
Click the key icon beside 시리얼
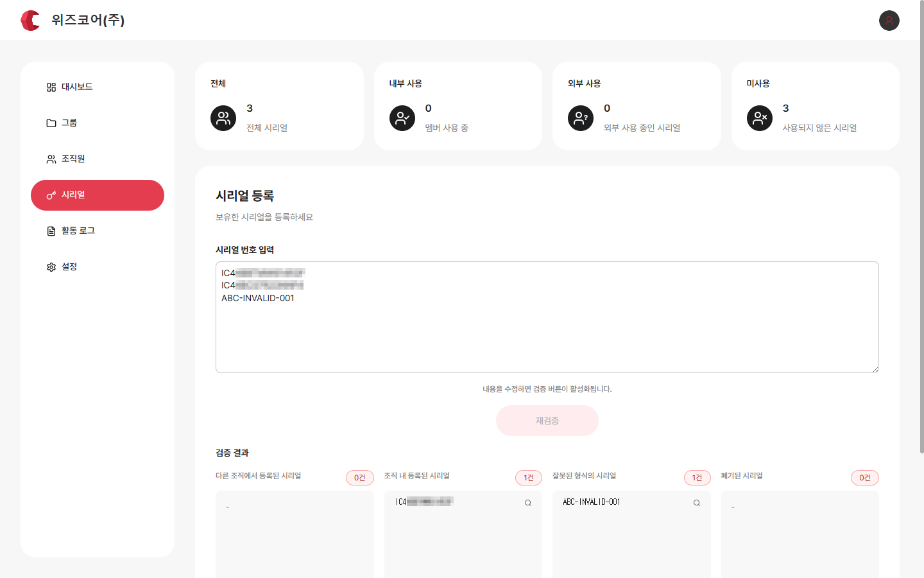(x=51, y=195)
